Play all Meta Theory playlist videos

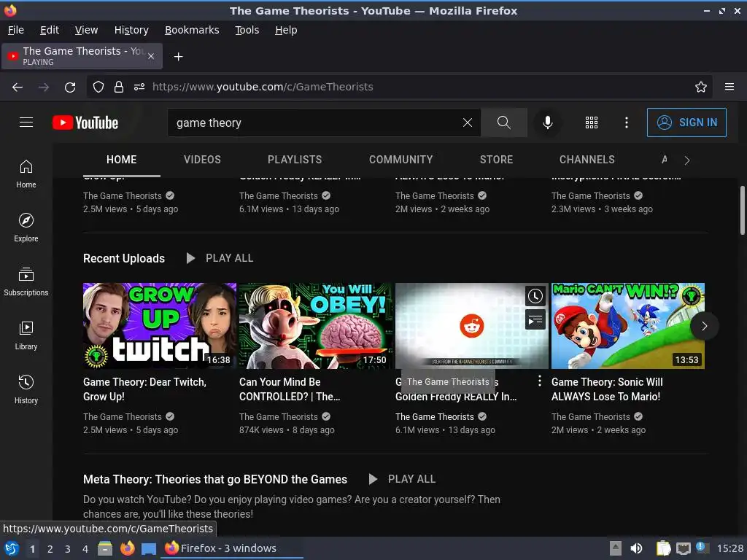[x=402, y=479]
